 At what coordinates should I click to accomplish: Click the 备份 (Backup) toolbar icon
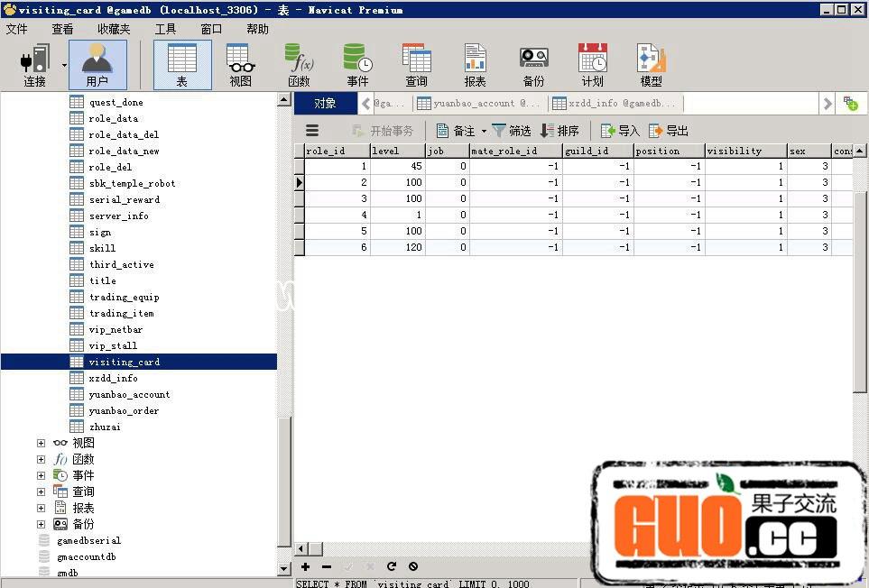click(x=533, y=65)
